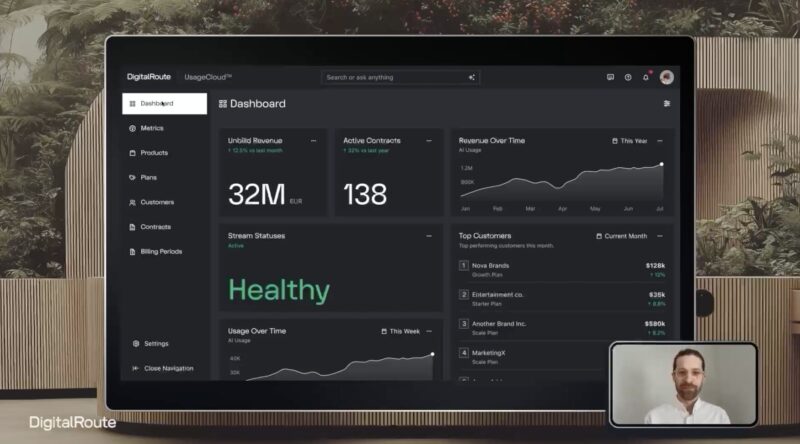Open Usage Over Time options menu
The width and height of the screenshot is (800, 444).
pos(429,331)
